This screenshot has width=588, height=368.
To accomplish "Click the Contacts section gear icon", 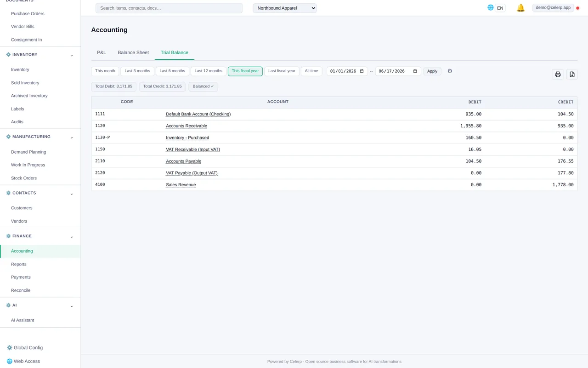I will tap(8, 193).
